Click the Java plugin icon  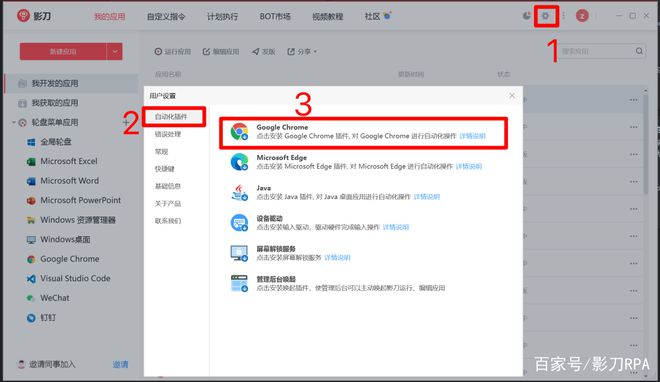click(x=239, y=193)
